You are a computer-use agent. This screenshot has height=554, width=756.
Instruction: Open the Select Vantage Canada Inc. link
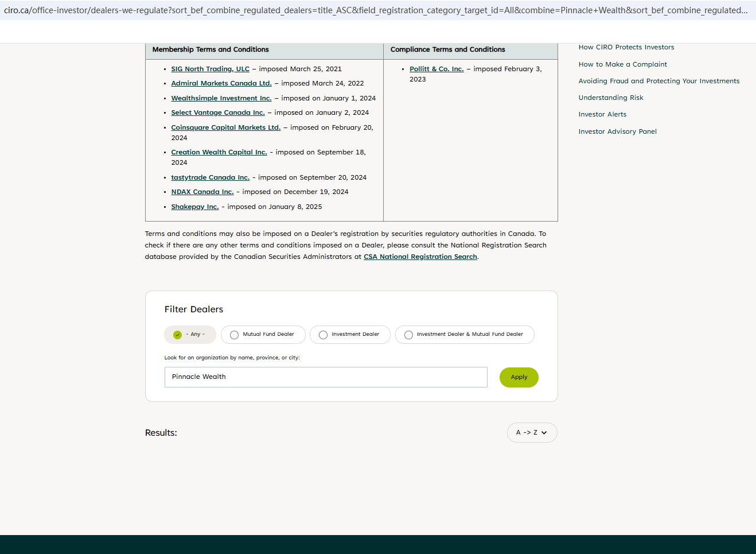[218, 113]
